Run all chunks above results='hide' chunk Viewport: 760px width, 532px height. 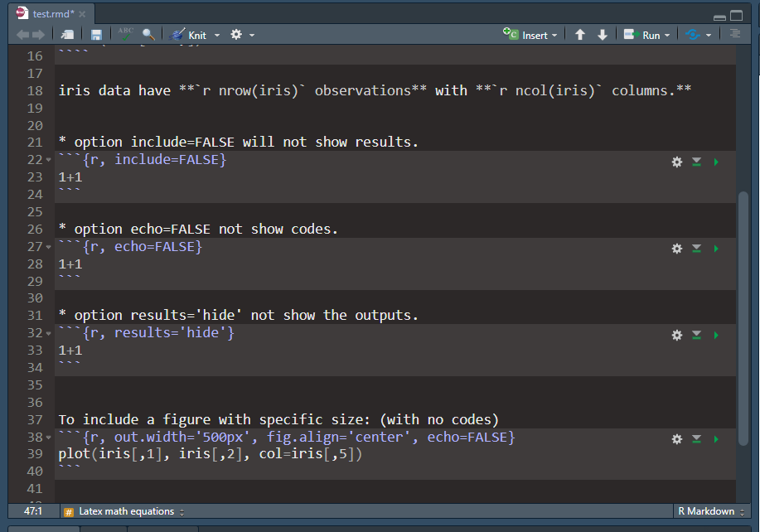point(696,335)
